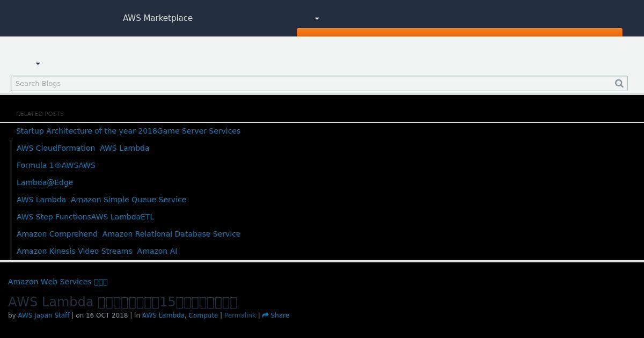
Task: Open Startup Architecture of the year 2018 post
Action: click(128, 131)
